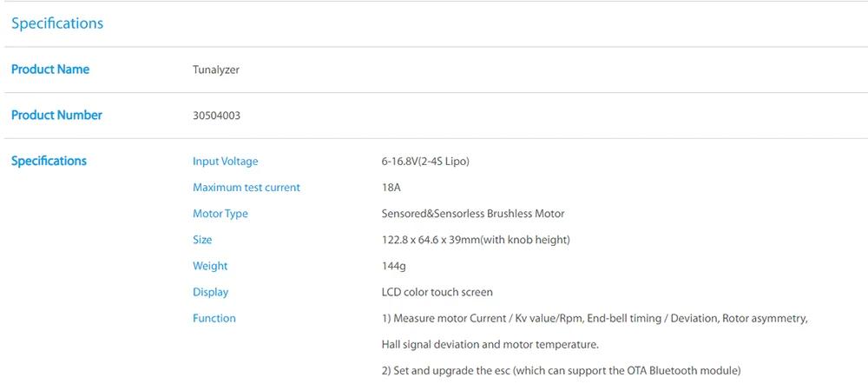The width and height of the screenshot is (868, 391).
Task: Select the 18A current value
Action: 391,188
